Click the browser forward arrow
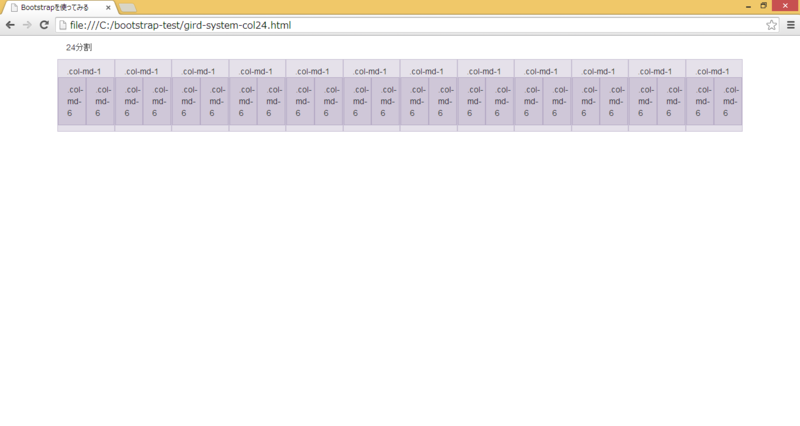 pos(27,25)
